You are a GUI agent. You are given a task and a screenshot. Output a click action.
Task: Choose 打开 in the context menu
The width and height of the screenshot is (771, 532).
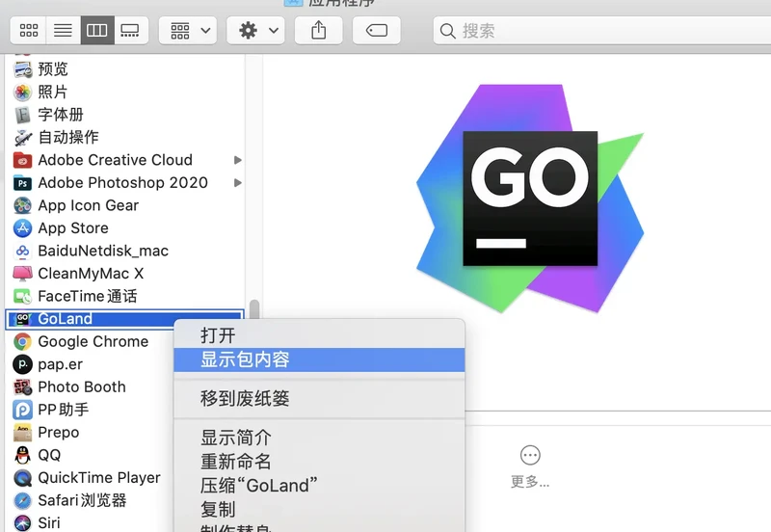click(x=218, y=335)
